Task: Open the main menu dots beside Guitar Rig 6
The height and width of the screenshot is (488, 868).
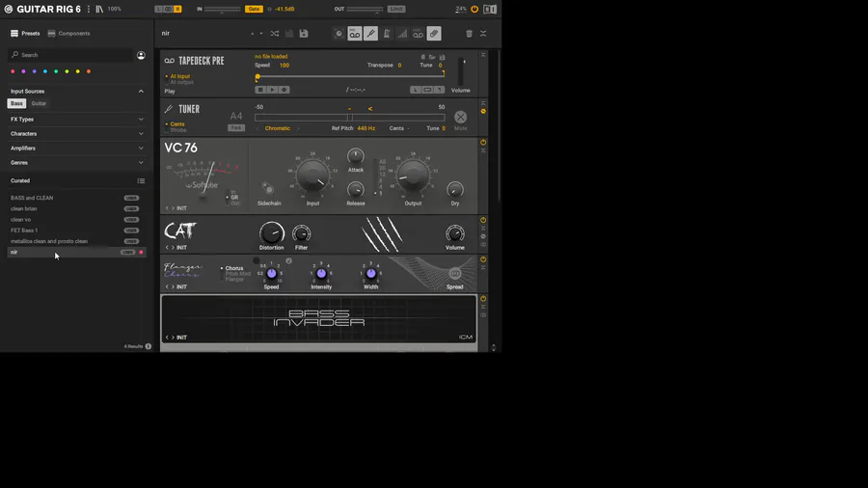Action: [89, 9]
